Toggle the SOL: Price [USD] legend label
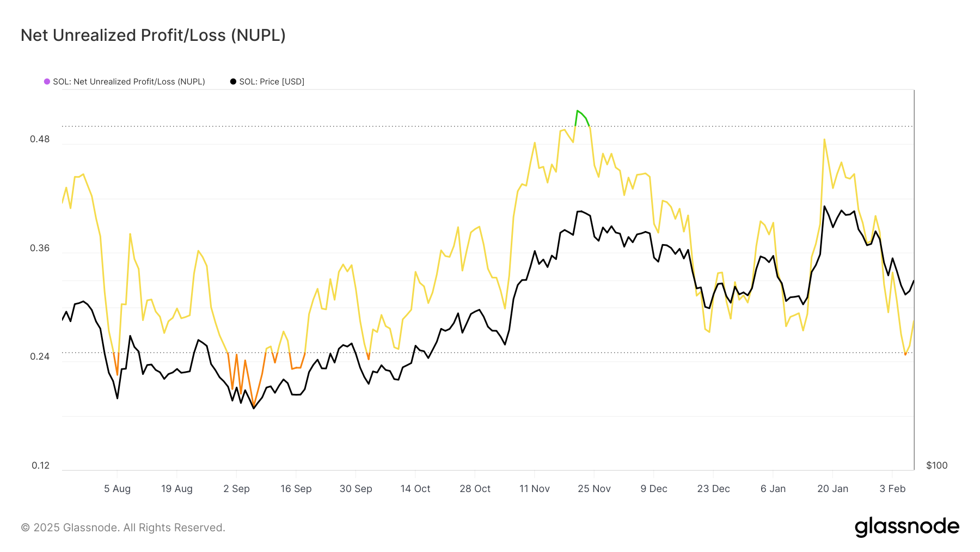Viewport: 980px width, 552px height. [x=272, y=82]
